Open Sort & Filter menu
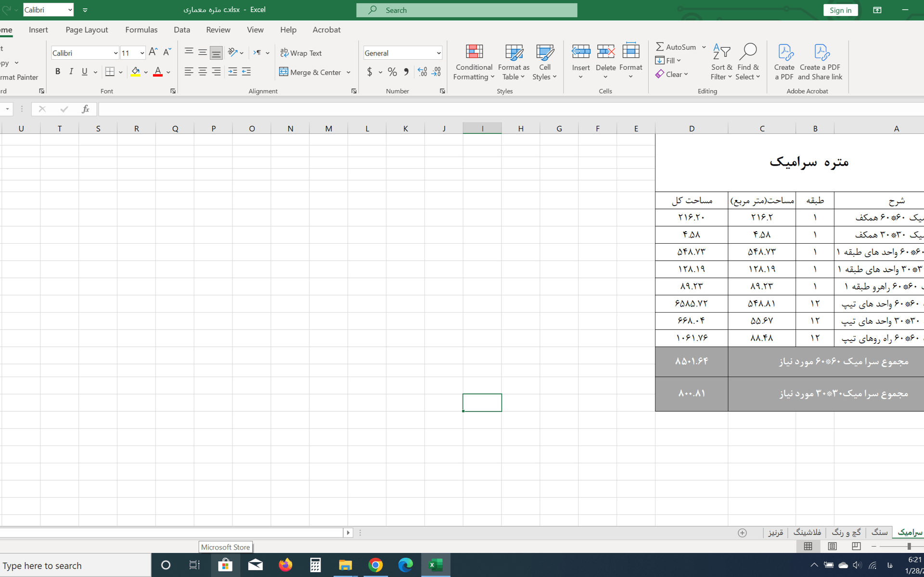 tap(721, 63)
